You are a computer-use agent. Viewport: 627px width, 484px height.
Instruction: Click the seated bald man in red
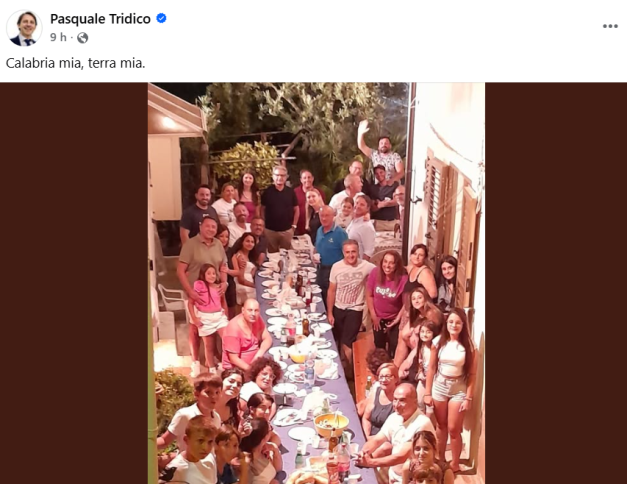[x=241, y=338]
